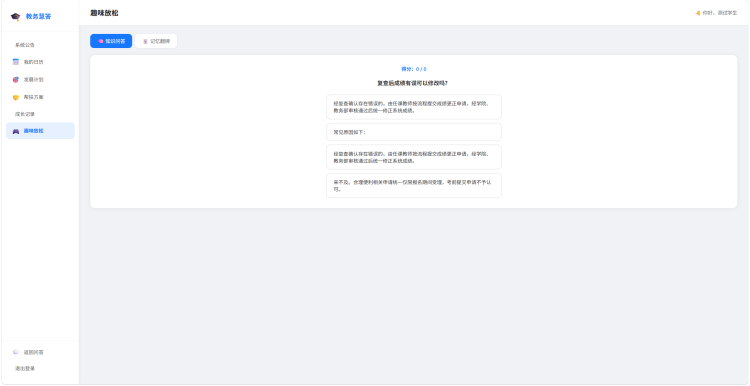Click the brain icon on the blue tab
The image size is (750, 386).
(100, 41)
